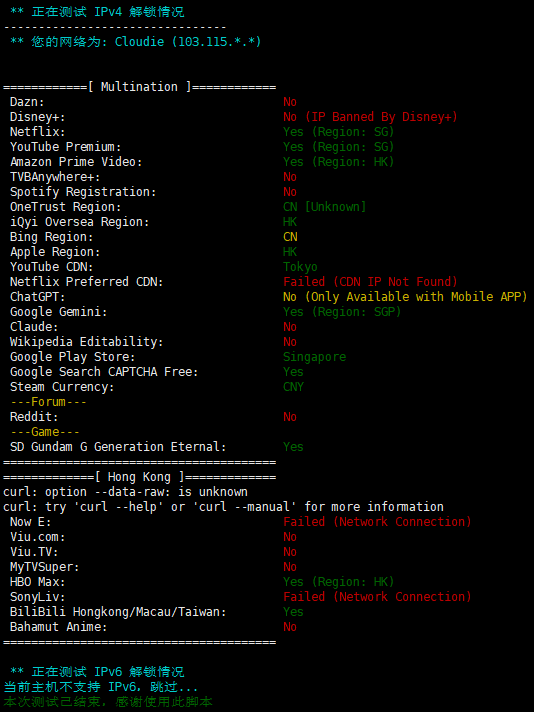The width and height of the screenshot is (534, 712).
Task: Click the 'Google Gemini:' label
Action: coord(59,312)
